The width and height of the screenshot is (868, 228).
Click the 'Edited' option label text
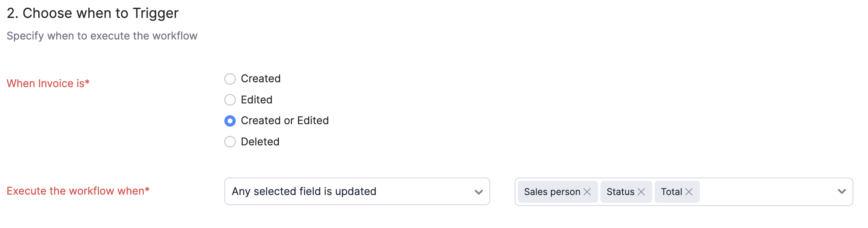pyautogui.click(x=256, y=100)
